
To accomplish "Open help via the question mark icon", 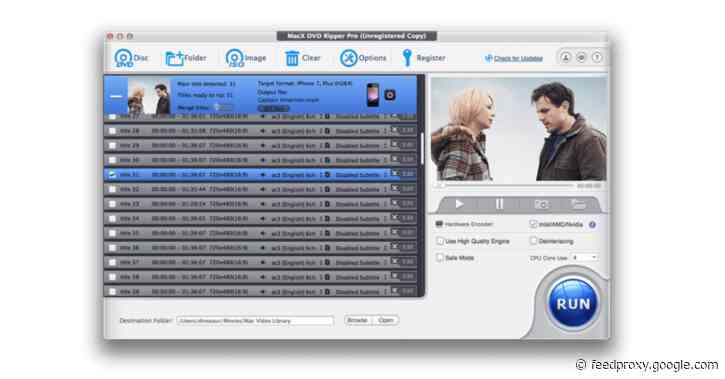I will tap(597, 57).
